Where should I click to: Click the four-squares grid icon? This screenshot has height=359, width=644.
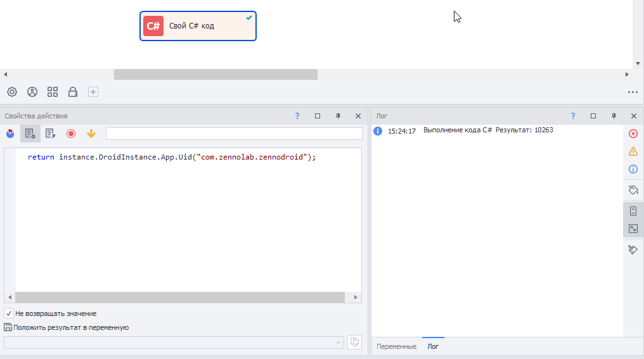click(x=53, y=92)
